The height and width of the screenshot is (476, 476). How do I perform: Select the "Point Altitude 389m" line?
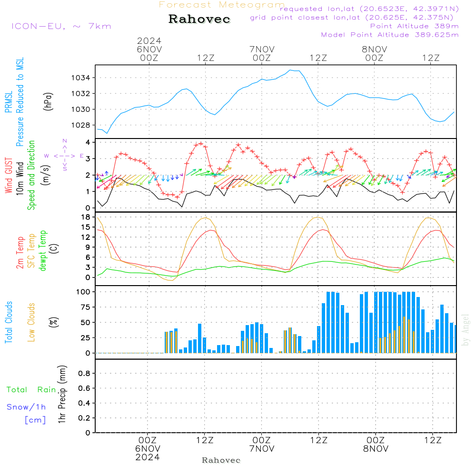point(415,26)
